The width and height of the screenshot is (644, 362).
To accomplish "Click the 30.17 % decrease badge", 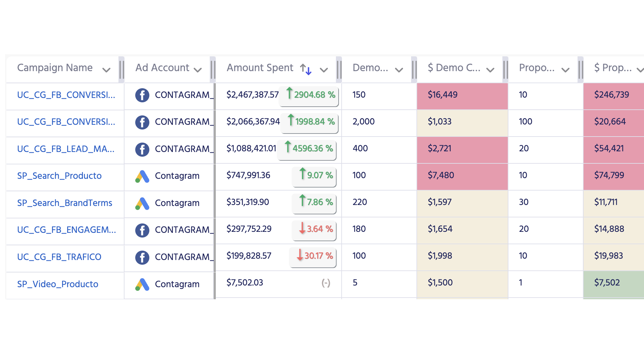I will click(313, 256).
